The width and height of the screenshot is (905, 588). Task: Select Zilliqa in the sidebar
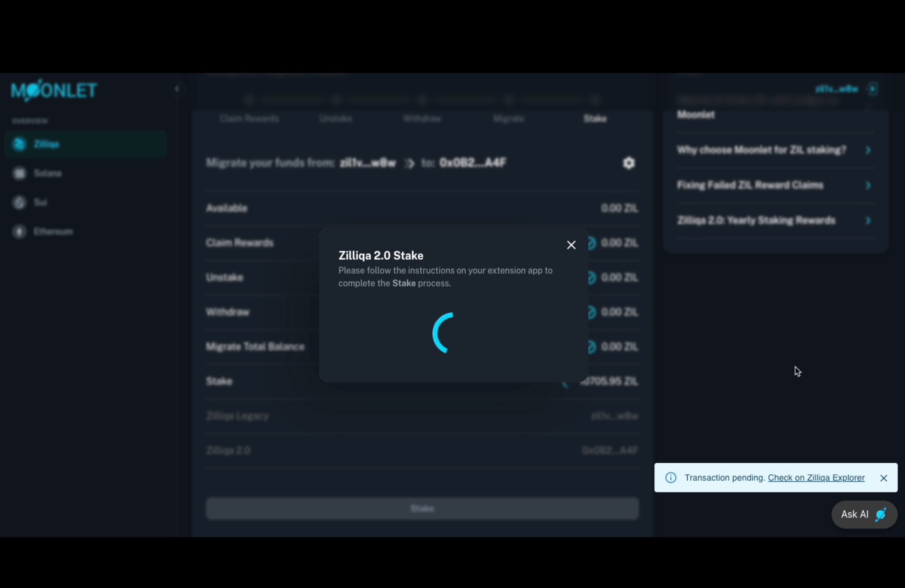pos(47,144)
